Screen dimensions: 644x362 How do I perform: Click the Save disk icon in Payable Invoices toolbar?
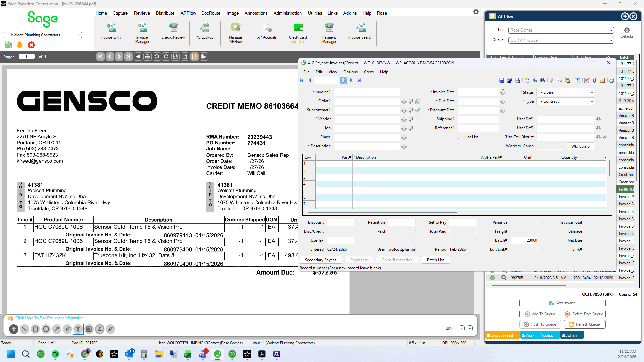click(502, 80)
